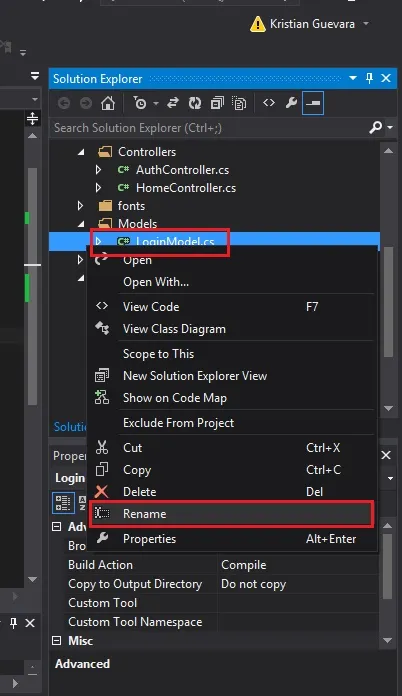Open the Kristian Guevara account dropdown
402x696 pixels.
[x=366, y=24]
